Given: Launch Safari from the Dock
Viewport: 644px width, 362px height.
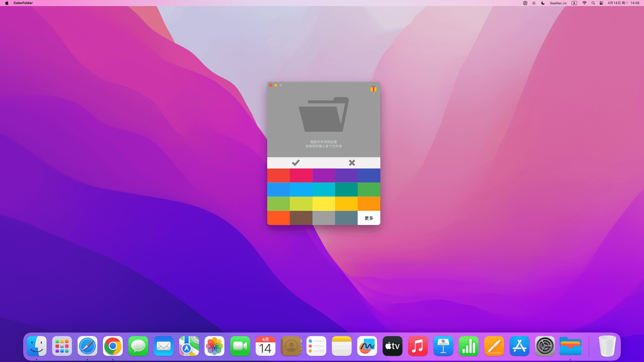Looking at the screenshot, I should 88,346.
